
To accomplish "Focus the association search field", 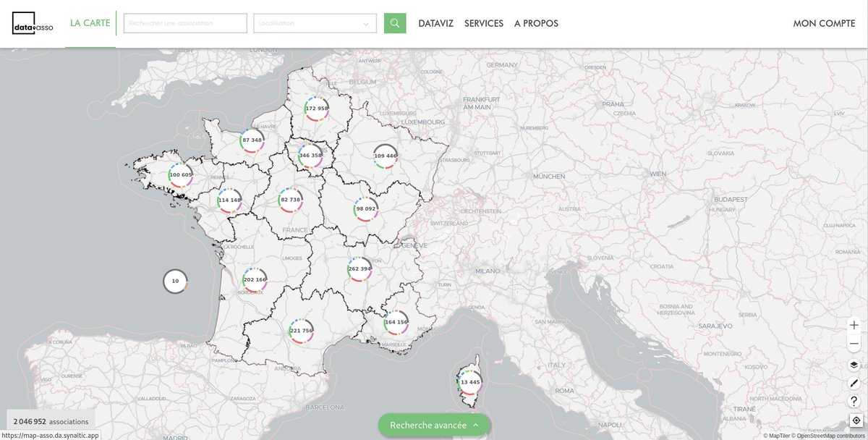I will click(186, 23).
